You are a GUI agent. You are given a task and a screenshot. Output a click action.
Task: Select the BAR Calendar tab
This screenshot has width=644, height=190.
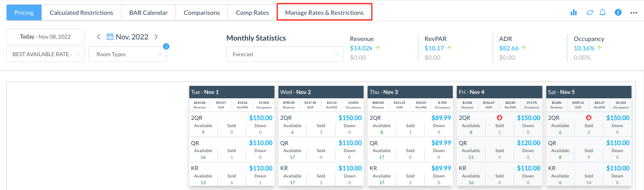click(148, 12)
